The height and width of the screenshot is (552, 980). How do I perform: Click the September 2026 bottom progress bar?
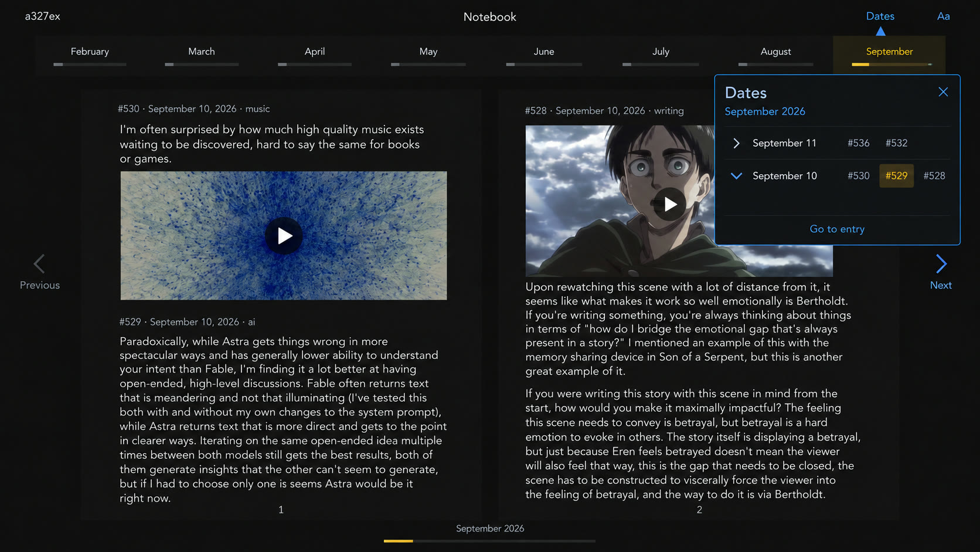[489, 541]
